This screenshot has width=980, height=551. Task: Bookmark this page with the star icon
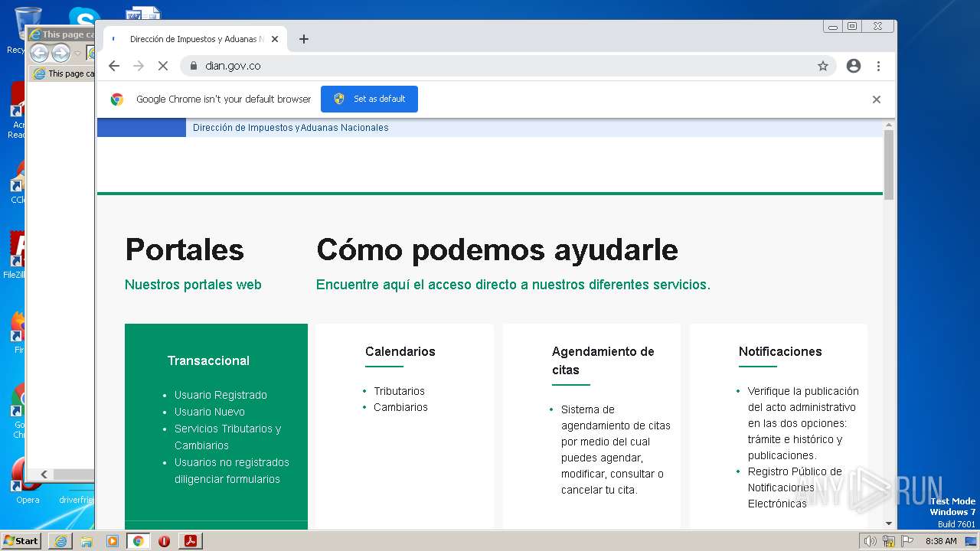click(823, 66)
